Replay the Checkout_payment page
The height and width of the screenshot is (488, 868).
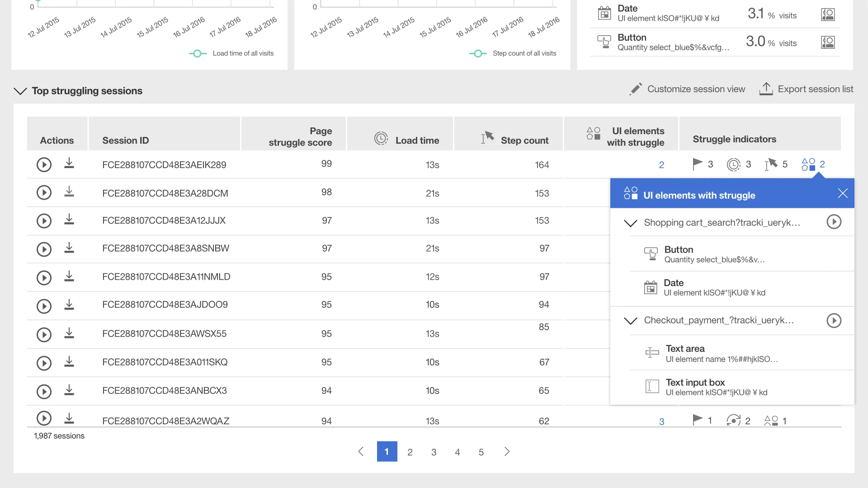[834, 320]
